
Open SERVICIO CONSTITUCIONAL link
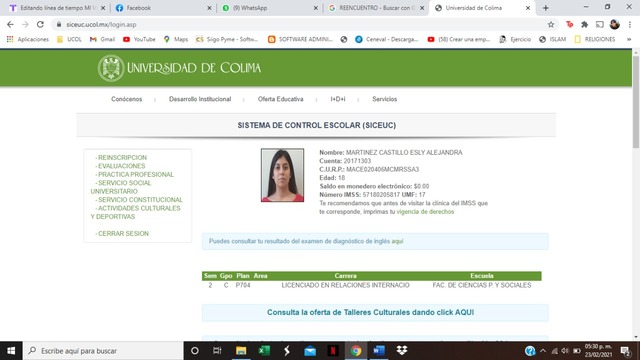coord(140,200)
